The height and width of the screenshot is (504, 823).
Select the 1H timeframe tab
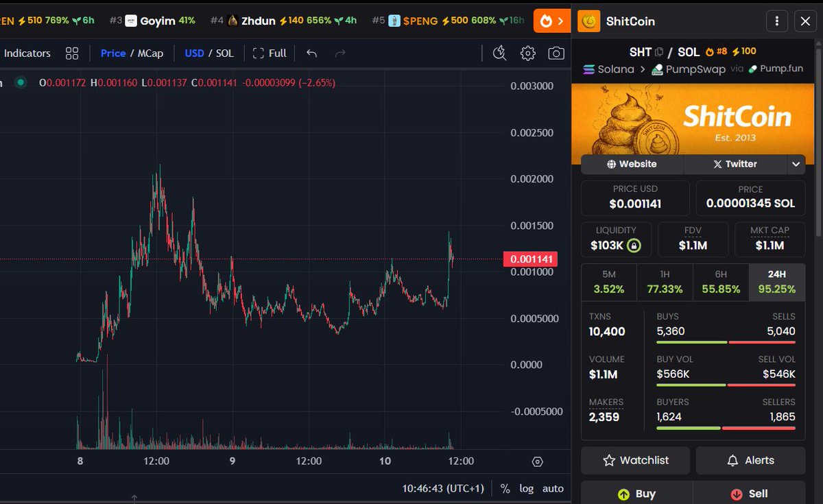point(665,282)
